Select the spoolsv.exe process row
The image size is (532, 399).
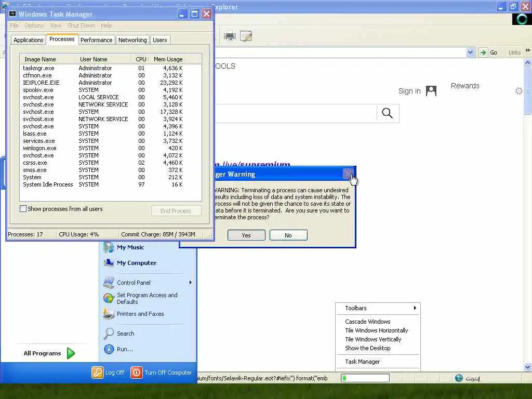[102, 90]
